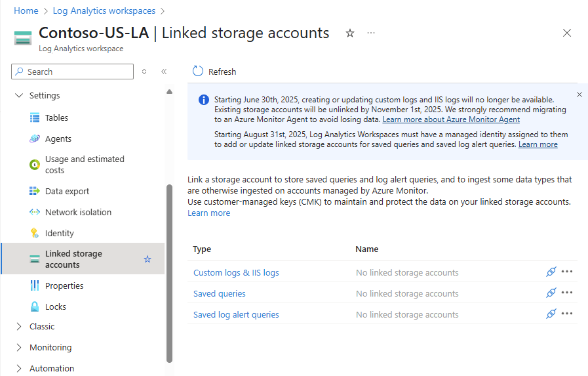Open Network isolation settings
This screenshot has height=376, width=588.
point(78,212)
